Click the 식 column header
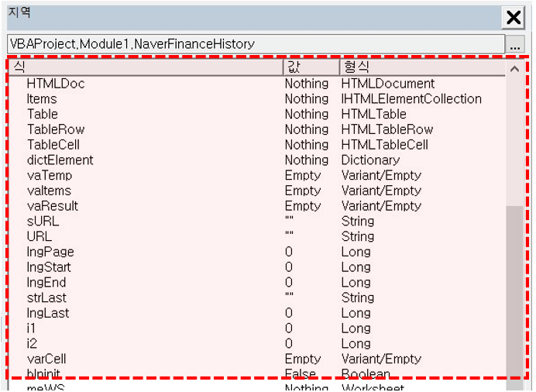This screenshot has height=392, width=536. 146,67
